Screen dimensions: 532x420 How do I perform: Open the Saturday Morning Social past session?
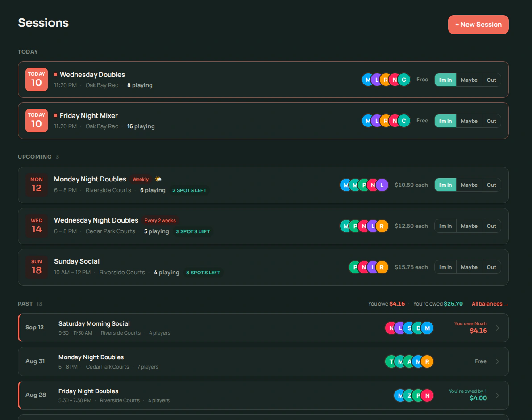263,328
